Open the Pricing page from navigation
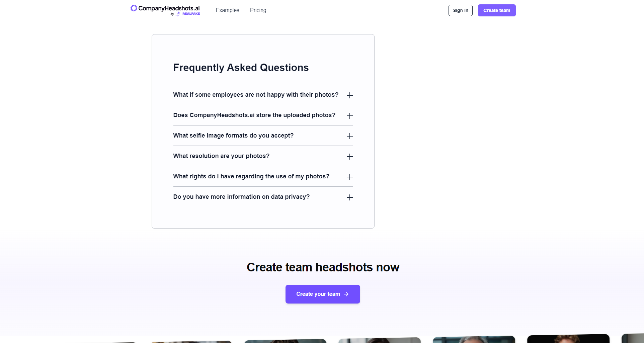The image size is (644, 343). pos(258,10)
